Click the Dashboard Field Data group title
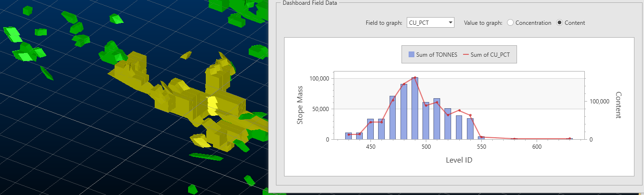The image size is (644, 195). pos(309,3)
